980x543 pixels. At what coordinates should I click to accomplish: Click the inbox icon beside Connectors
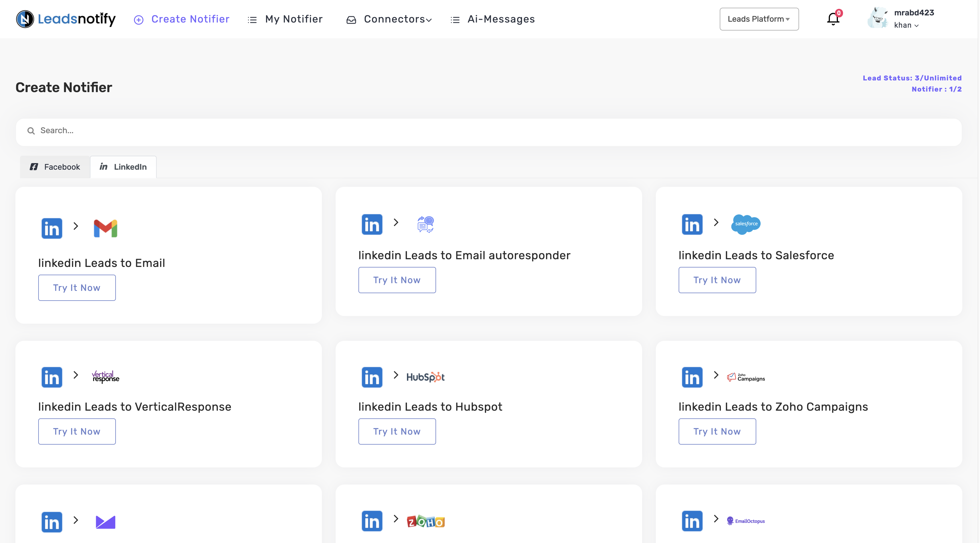[x=351, y=20]
